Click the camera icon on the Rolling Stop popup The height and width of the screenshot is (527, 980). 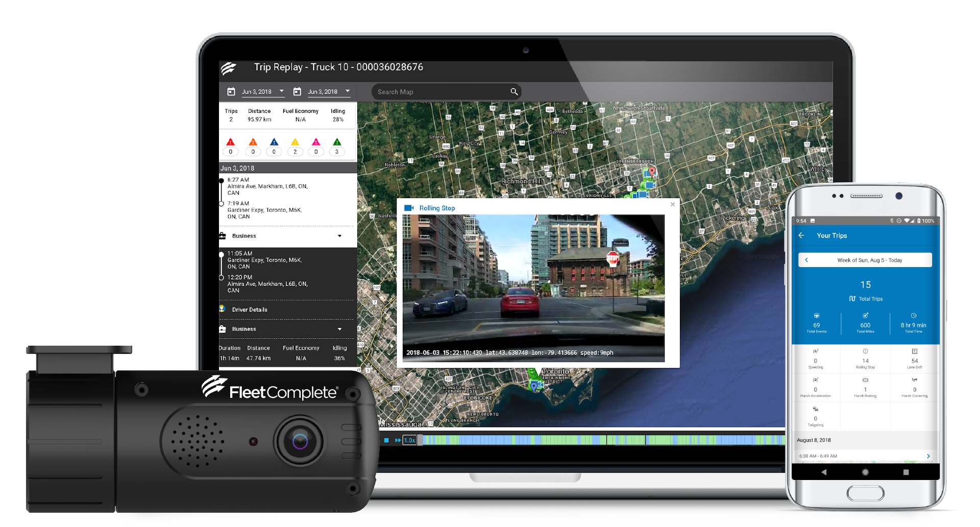(409, 208)
